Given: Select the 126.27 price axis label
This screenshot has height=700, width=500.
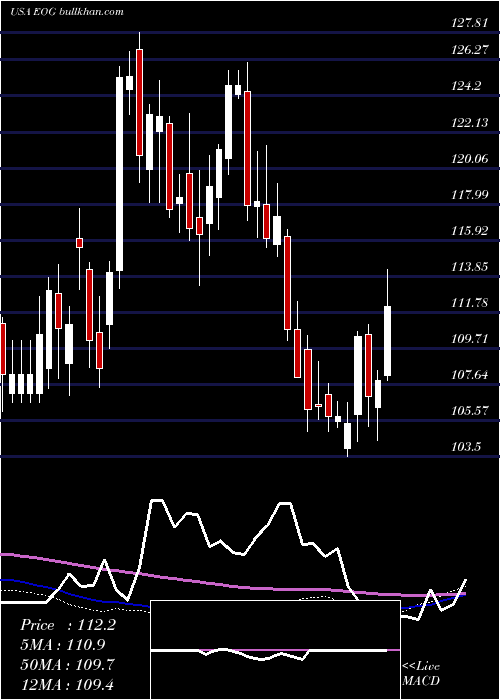Looking at the screenshot, I should tap(469, 50).
